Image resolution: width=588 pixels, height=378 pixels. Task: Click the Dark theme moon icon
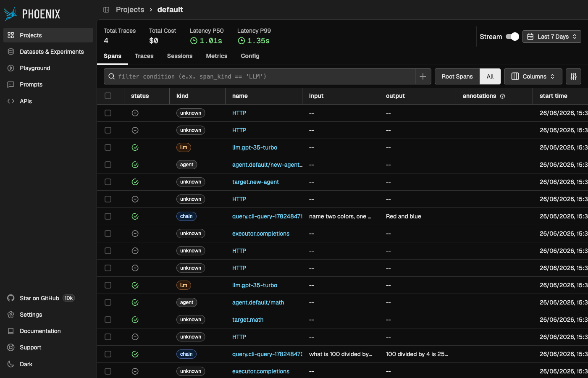[11, 364]
